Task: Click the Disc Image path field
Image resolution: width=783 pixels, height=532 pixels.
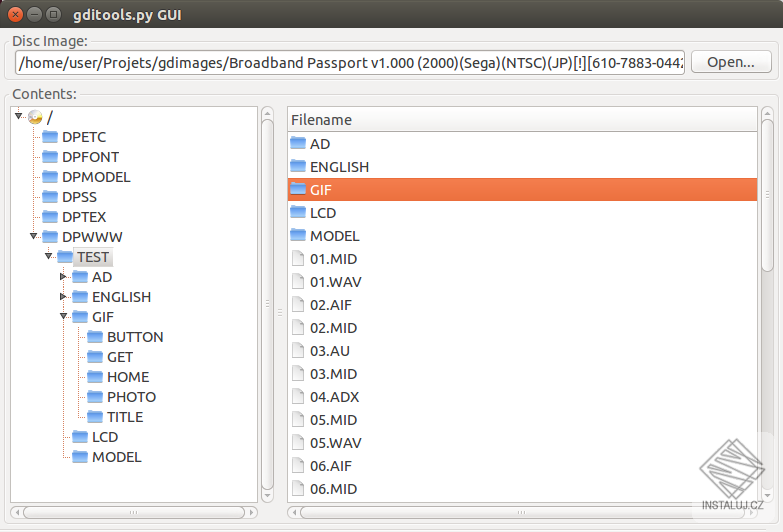Action: point(350,62)
